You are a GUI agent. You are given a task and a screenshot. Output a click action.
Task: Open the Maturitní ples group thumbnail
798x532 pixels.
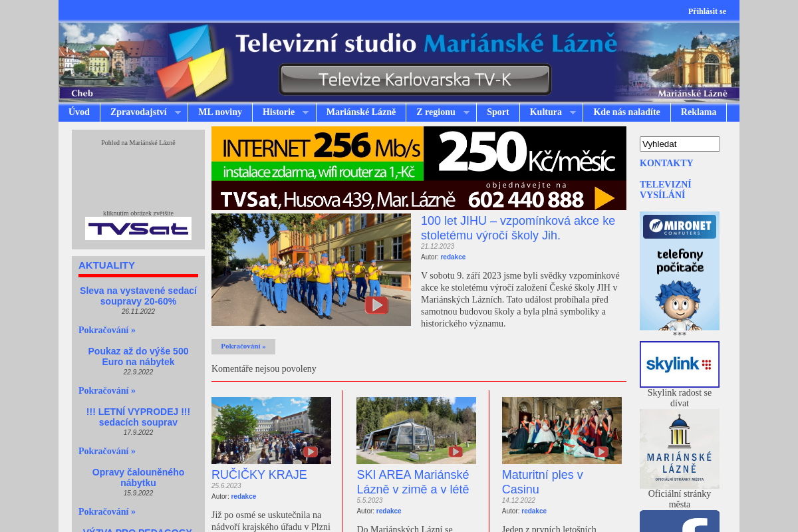coord(562,430)
